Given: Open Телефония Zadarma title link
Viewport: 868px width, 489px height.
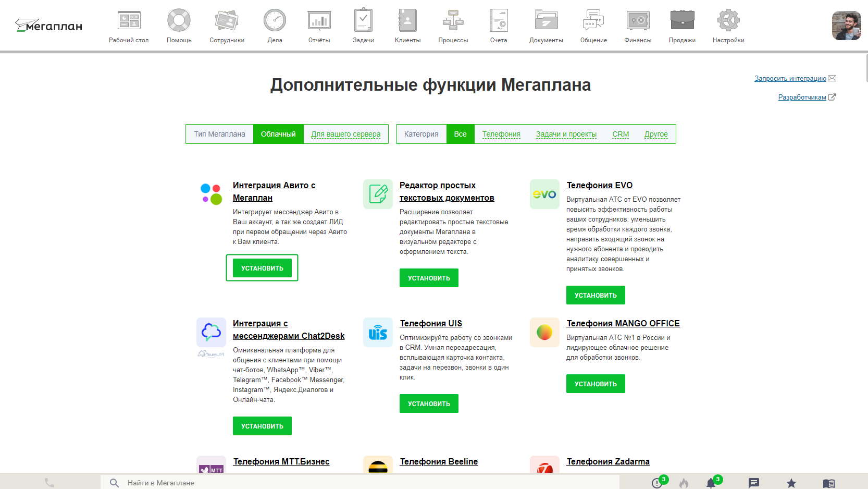Looking at the screenshot, I should (x=608, y=461).
